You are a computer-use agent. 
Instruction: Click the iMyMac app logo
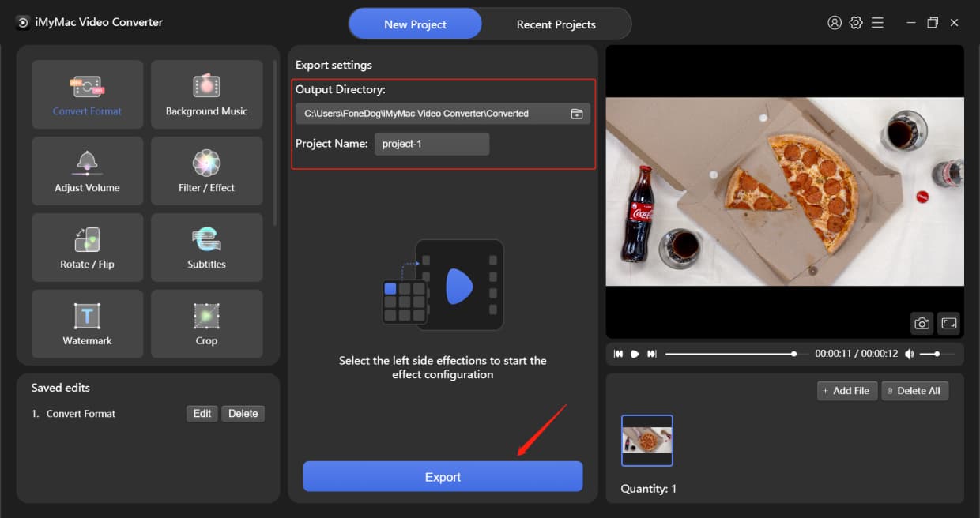(22, 22)
